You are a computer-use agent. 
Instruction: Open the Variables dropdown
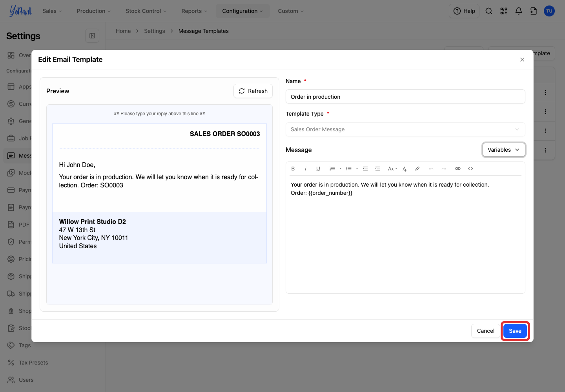click(x=504, y=150)
